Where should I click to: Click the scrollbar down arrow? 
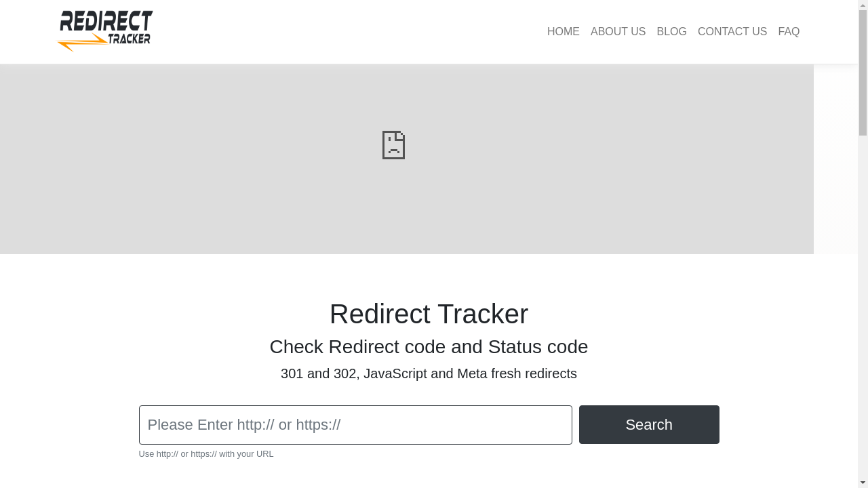[863, 483]
